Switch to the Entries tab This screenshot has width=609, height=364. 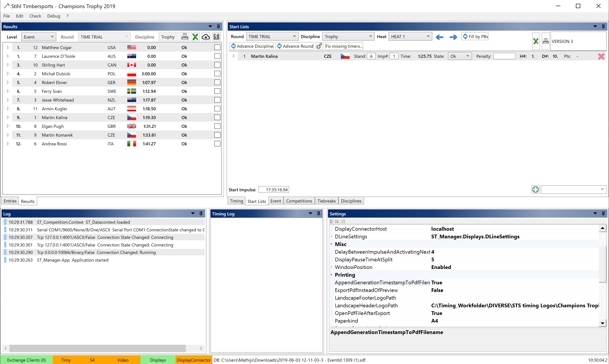(10, 201)
